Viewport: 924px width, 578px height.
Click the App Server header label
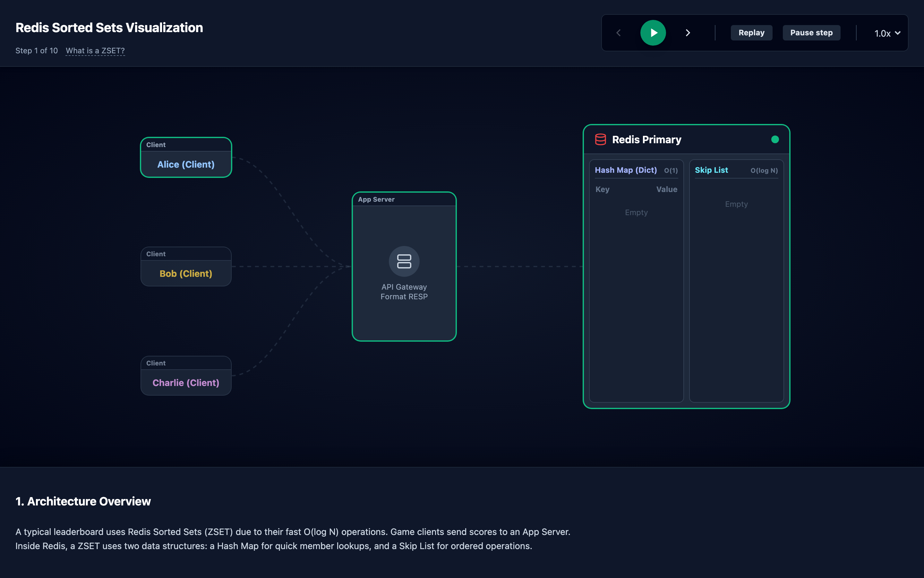coord(376,199)
